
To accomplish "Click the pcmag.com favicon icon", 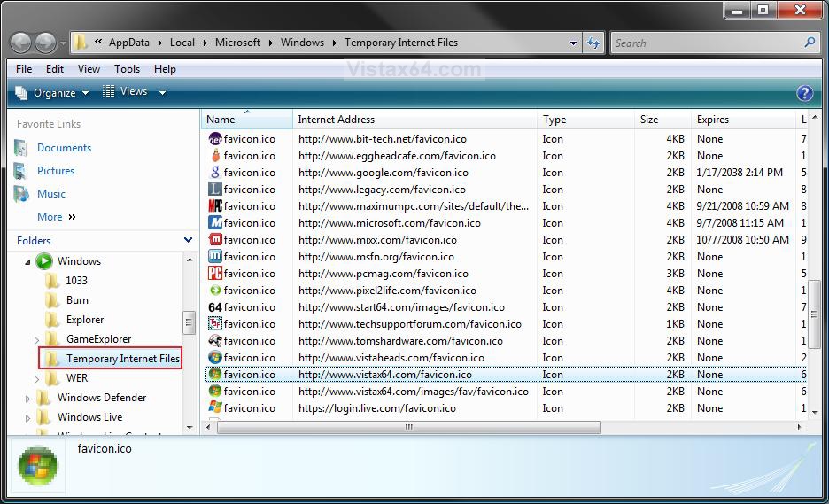I will point(215,274).
